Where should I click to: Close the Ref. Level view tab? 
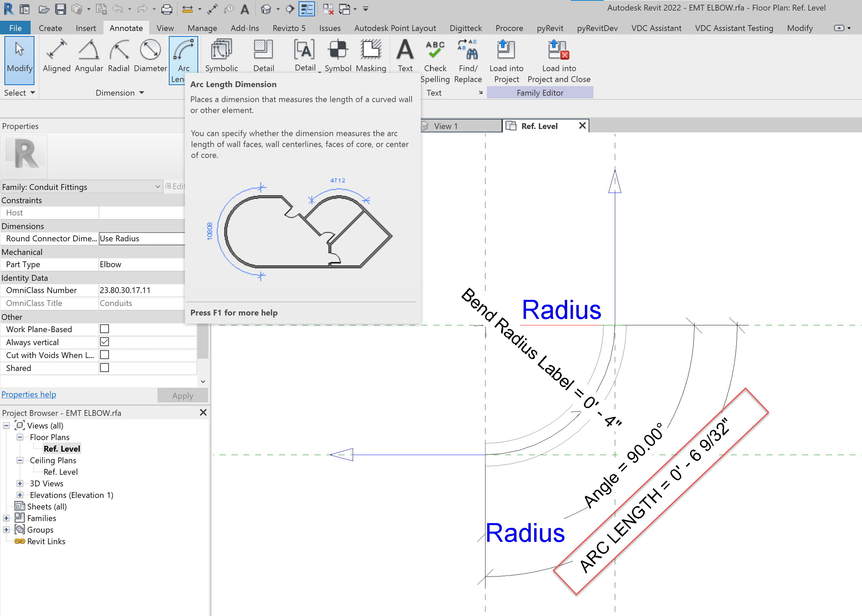[582, 126]
